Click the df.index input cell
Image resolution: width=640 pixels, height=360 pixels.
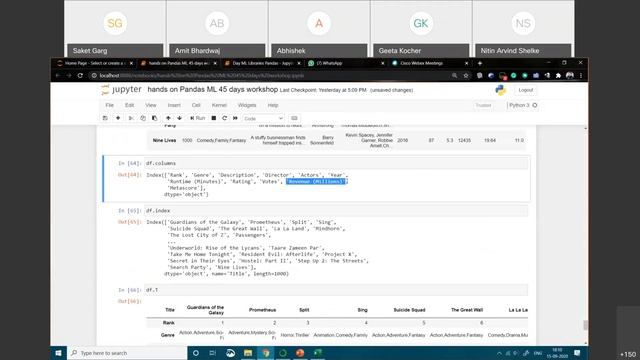[336, 211]
